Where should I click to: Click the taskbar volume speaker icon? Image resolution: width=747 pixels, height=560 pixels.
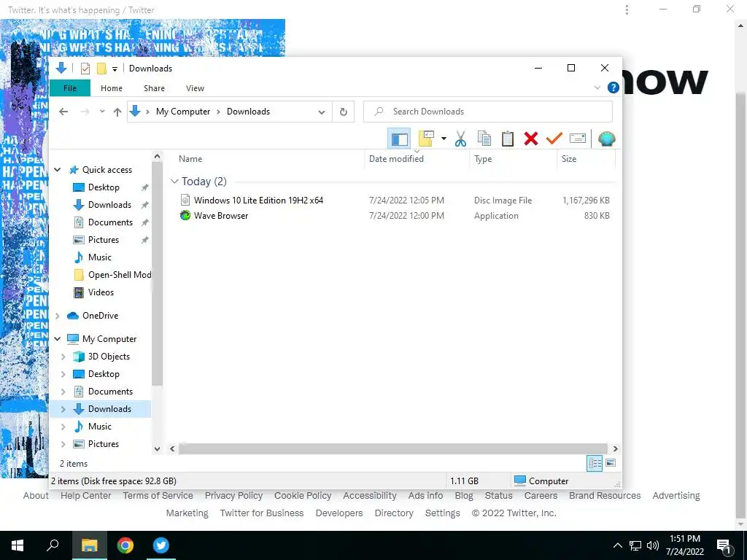point(653,545)
